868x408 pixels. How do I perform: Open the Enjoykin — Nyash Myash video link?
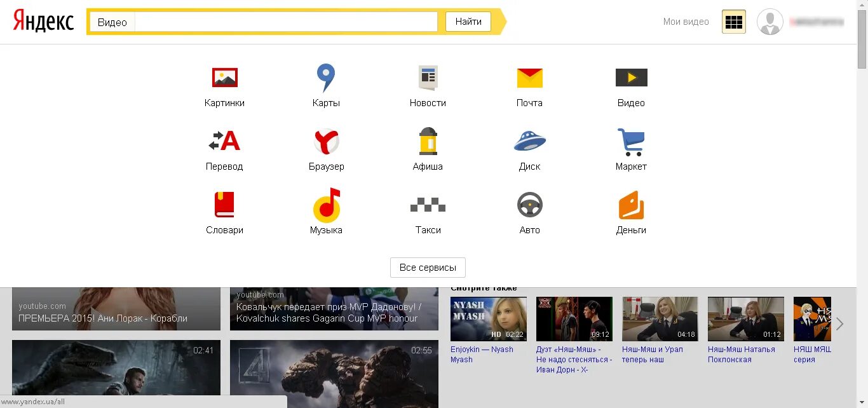pos(482,355)
